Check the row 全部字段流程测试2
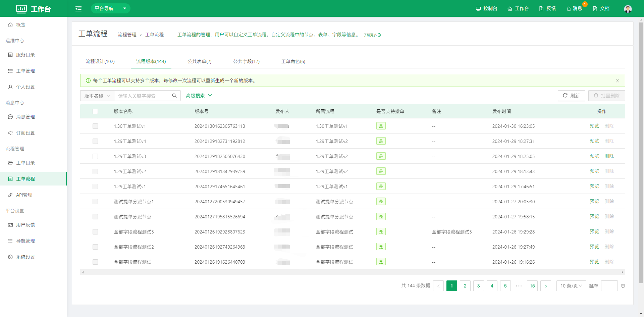 click(x=95, y=247)
